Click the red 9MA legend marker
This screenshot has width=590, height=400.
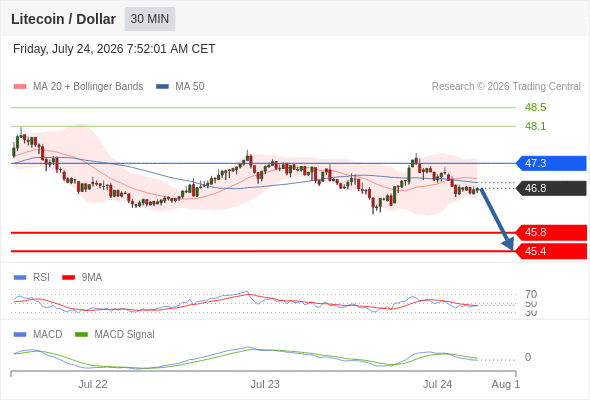point(68,278)
